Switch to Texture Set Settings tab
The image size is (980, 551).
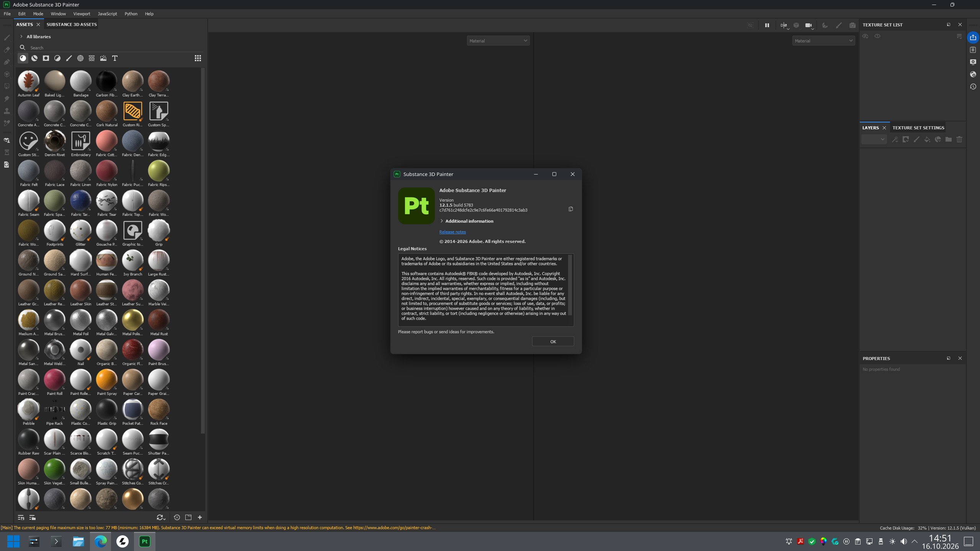pos(918,128)
